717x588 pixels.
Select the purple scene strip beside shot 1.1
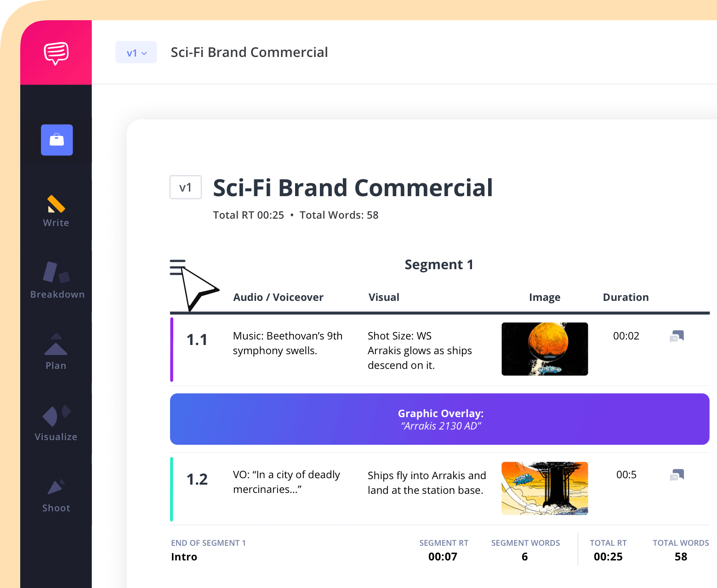pyautogui.click(x=172, y=349)
